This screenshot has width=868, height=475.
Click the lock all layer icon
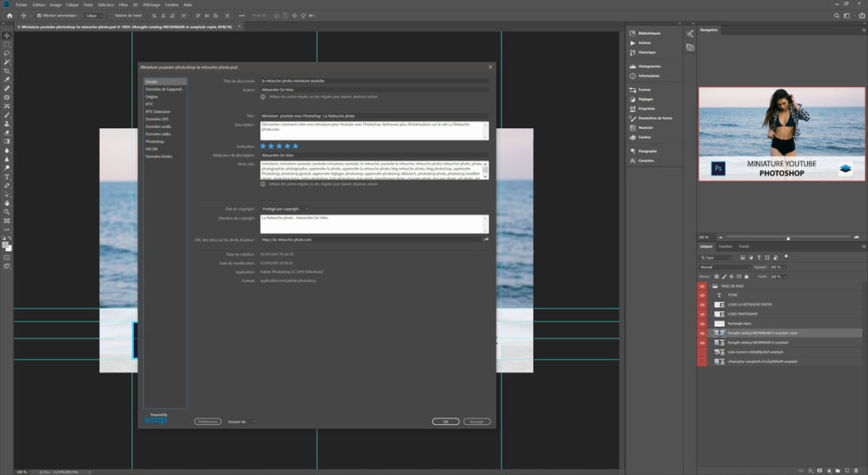click(746, 277)
